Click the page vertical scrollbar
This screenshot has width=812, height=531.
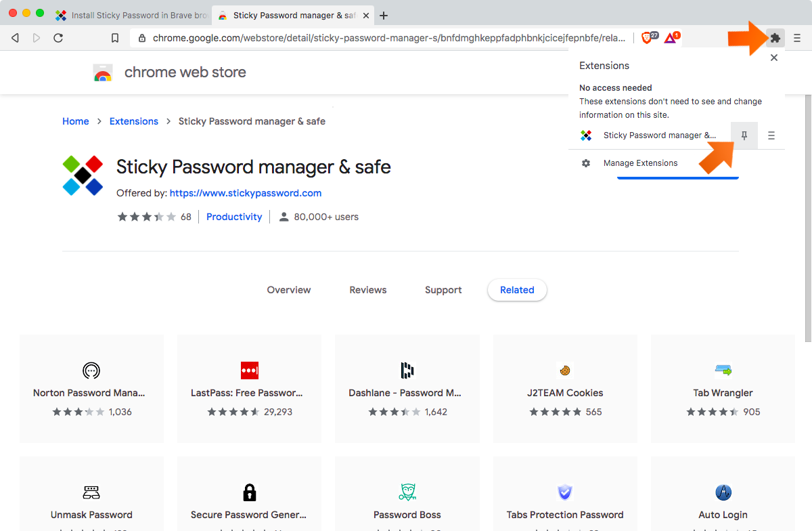tap(807, 217)
